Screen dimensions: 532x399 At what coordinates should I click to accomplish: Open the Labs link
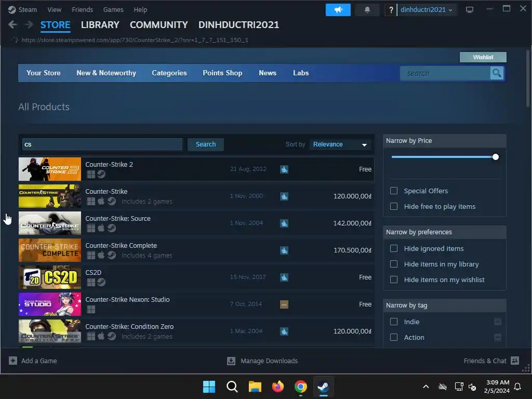[301, 73]
